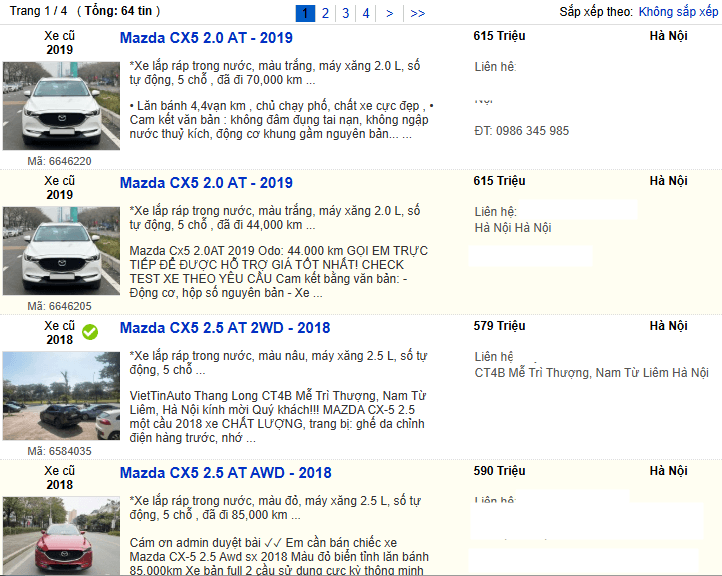This screenshot has height=576, width=722.
Task: Click the Tổng: 64 tin count
Action: click(118, 11)
